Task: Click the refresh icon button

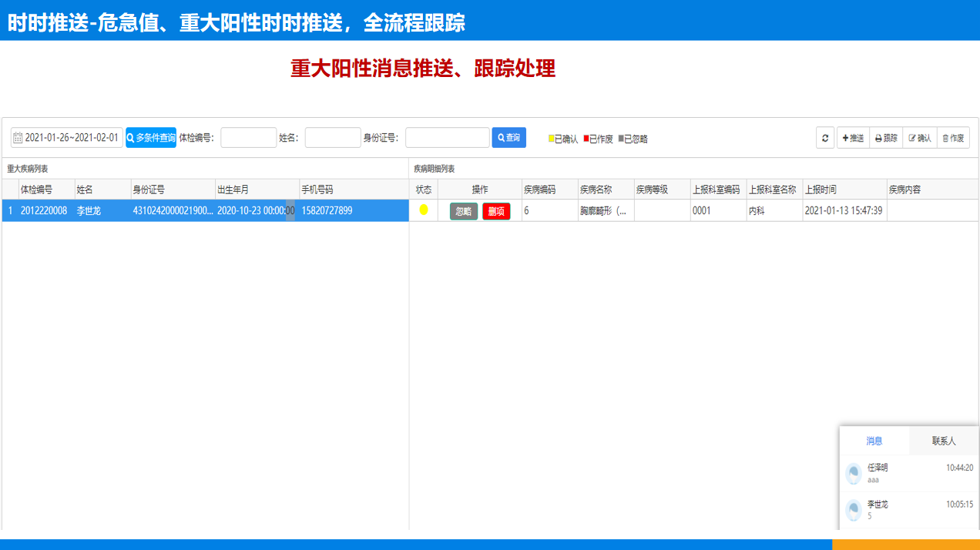Action: click(825, 138)
